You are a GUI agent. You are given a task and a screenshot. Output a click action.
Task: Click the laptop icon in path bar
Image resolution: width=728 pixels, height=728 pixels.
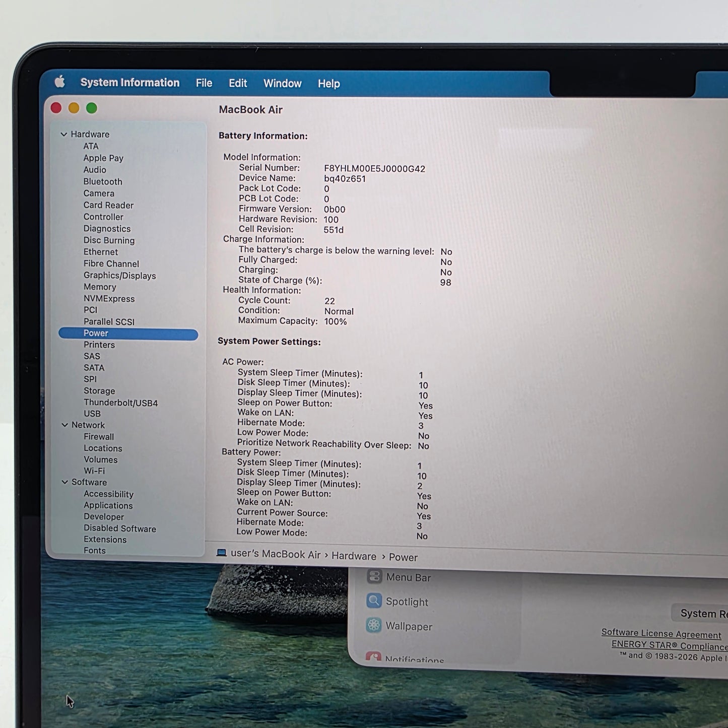click(x=221, y=553)
